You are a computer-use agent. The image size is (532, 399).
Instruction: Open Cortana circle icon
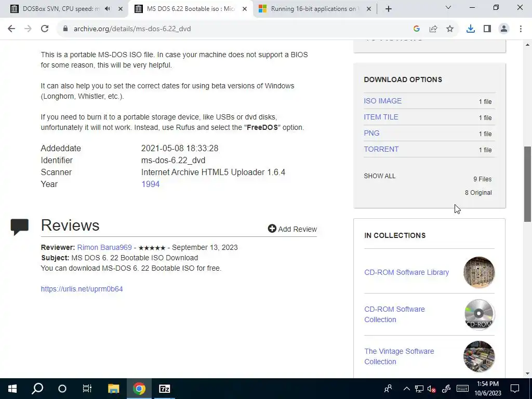pyautogui.click(x=62, y=389)
